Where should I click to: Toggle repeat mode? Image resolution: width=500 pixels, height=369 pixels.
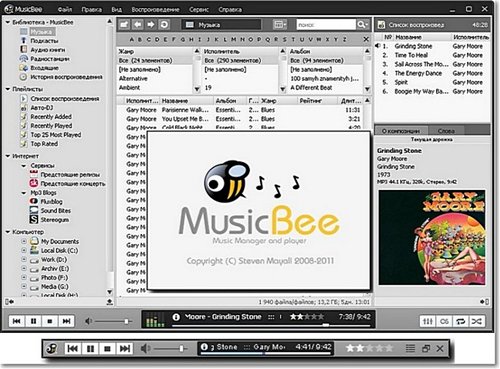tap(460, 321)
